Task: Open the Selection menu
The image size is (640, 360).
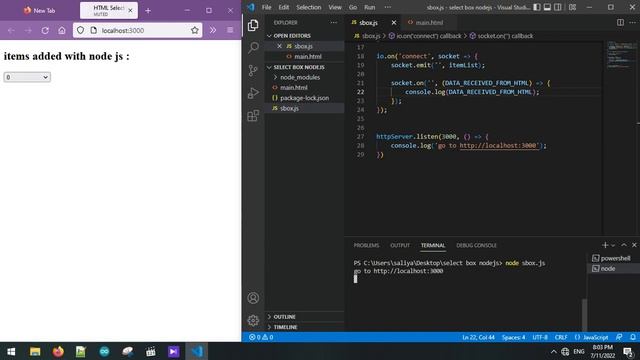Action: pyautogui.click(x=309, y=7)
